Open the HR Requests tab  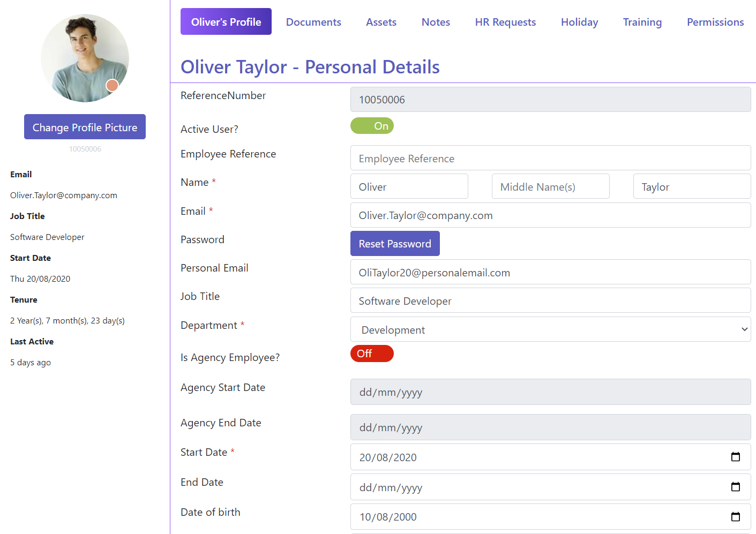tap(505, 22)
